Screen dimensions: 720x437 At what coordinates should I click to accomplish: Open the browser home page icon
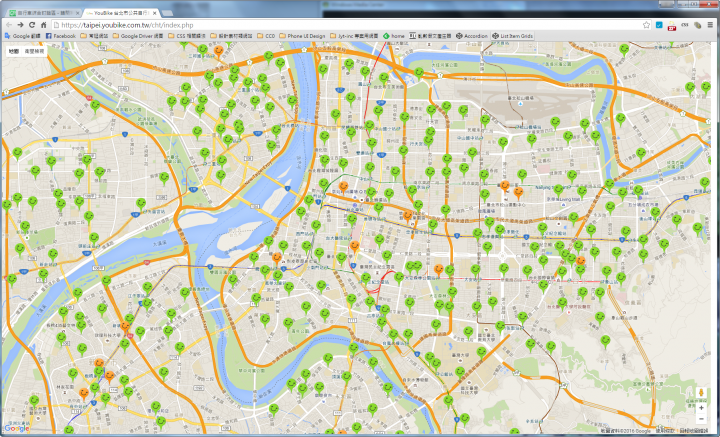44,25
